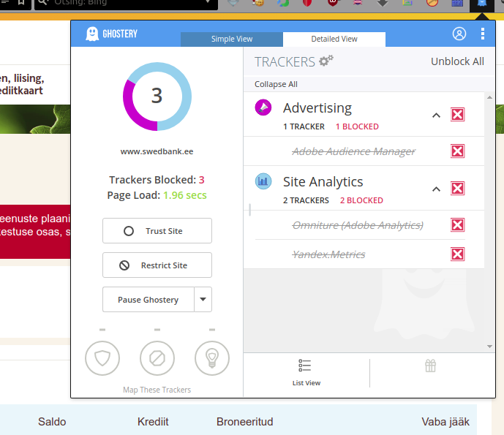Unblock Adobe Audience Manager tracker
Image resolution: width=504 pixels, height=435 pixels.
pyautogui.click(x=458, y=151)
